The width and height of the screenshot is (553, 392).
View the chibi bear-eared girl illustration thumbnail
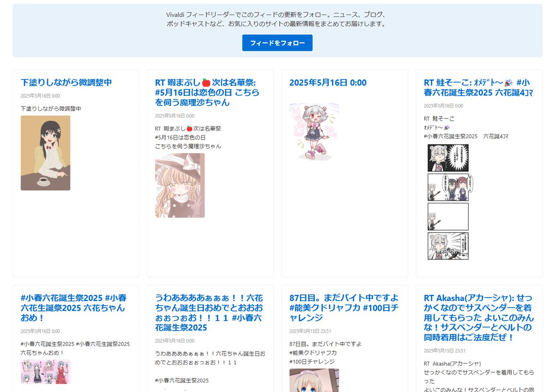(314, 131)
